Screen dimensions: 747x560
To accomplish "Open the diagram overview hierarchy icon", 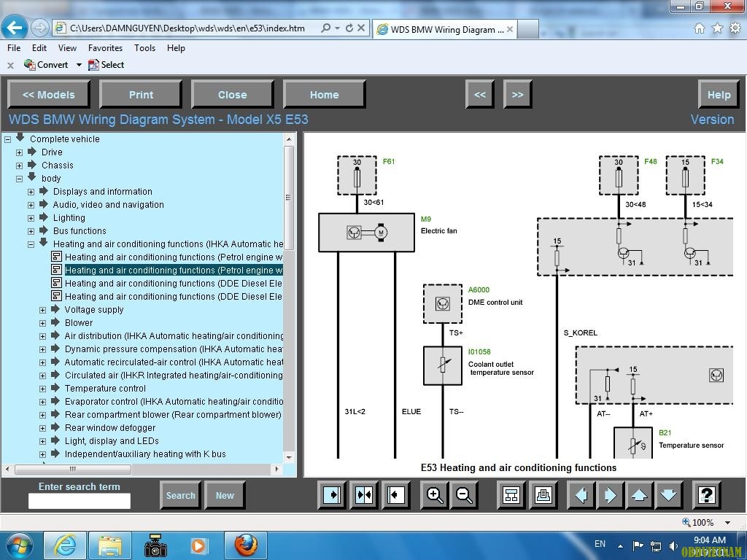I will click(x=511, y=495).
